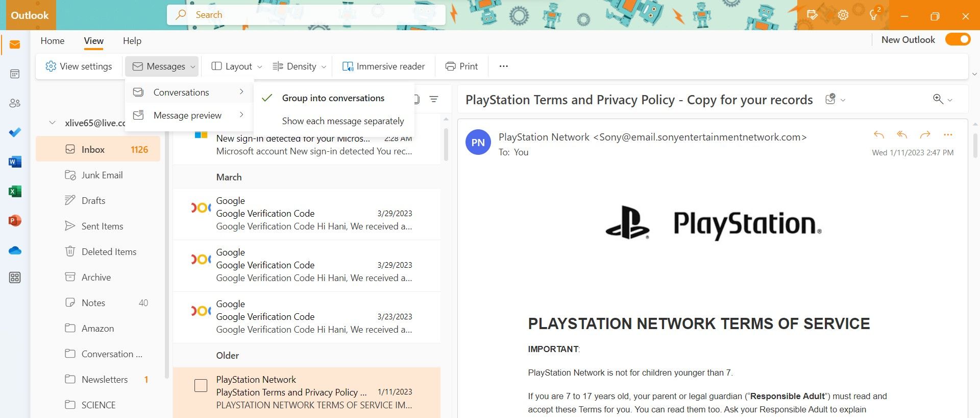Viewport: 980px width, 418px height.
Task: Open the Google Verification Code email dated 3/23/2023
Action: point(307,317)
